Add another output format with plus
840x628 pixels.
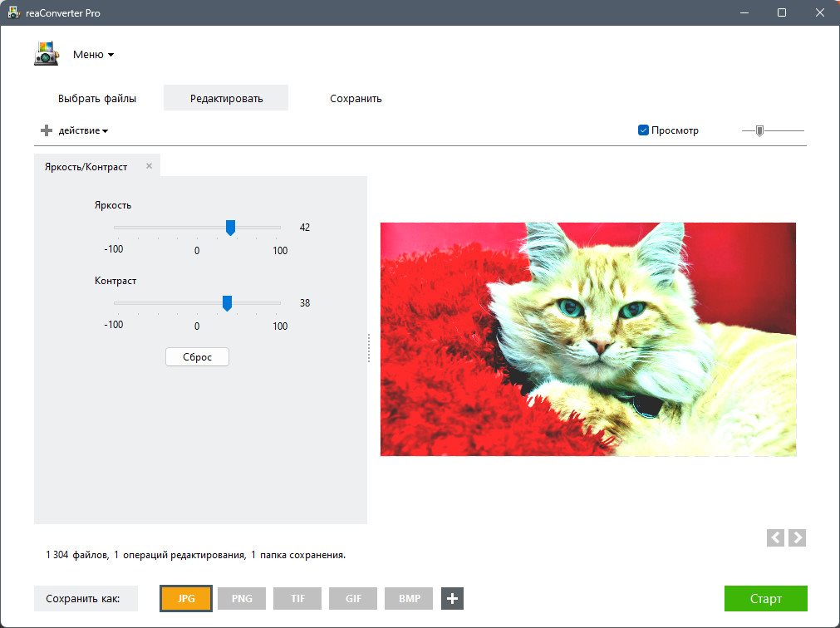point(452,599)
